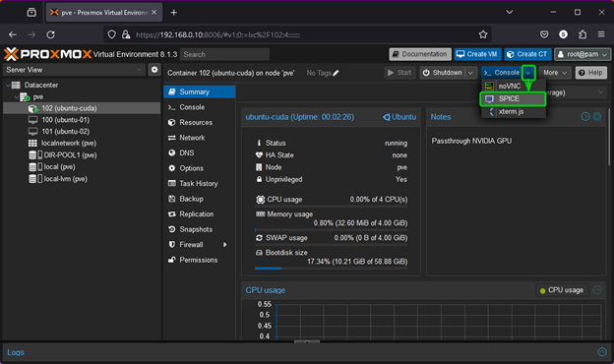Open the Replication section
Image resolution: width=614 pixels, height=364 pixels.
(x=200, y=213)
